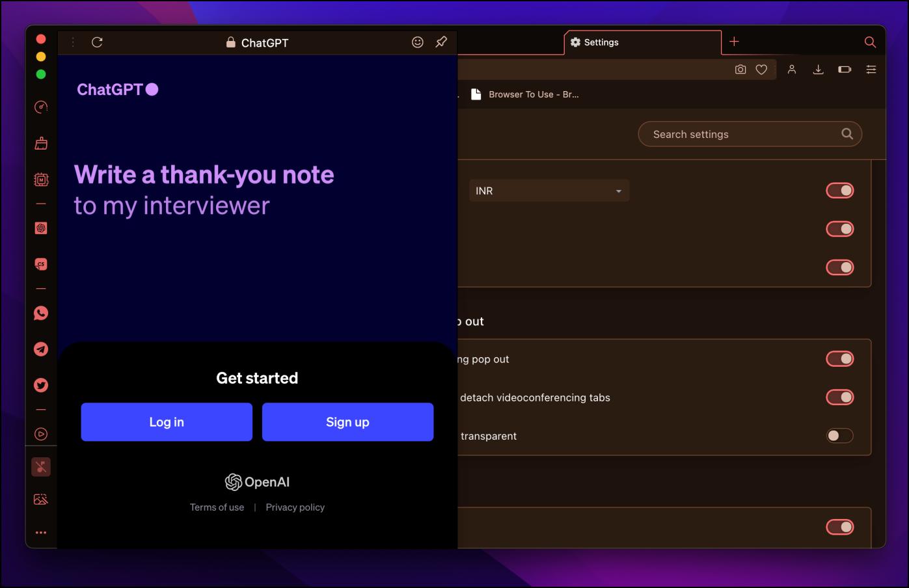Image resolution: width=909 pixels, height=588 pixels.
Task: Open the Privacy policy link
Action: click(x=295, y=507)
